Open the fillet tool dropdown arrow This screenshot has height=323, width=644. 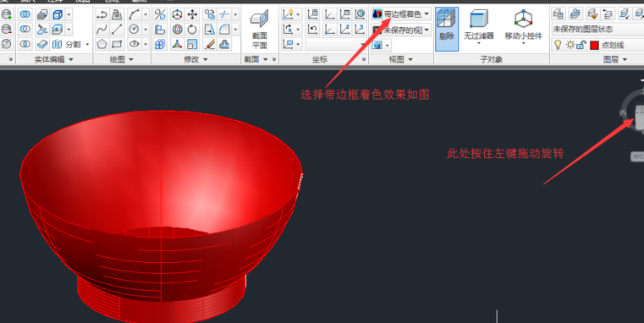click(235, 29)
